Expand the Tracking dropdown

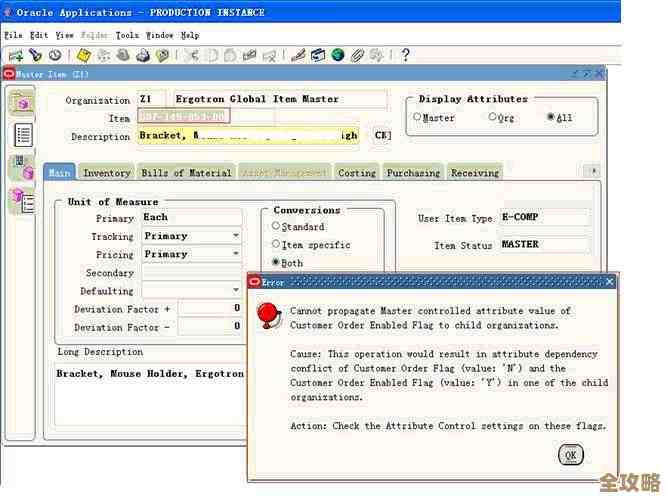tap(236, 236)
